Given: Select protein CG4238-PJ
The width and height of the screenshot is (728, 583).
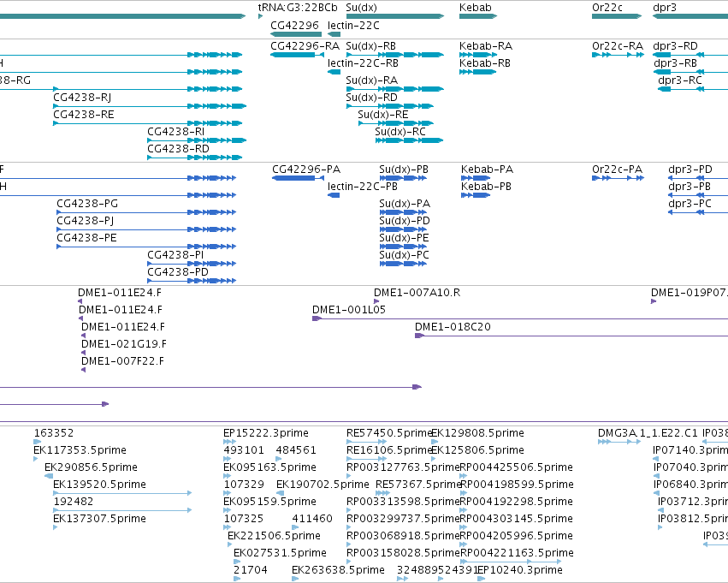Looking at the screenshot, I should [146, 229].
